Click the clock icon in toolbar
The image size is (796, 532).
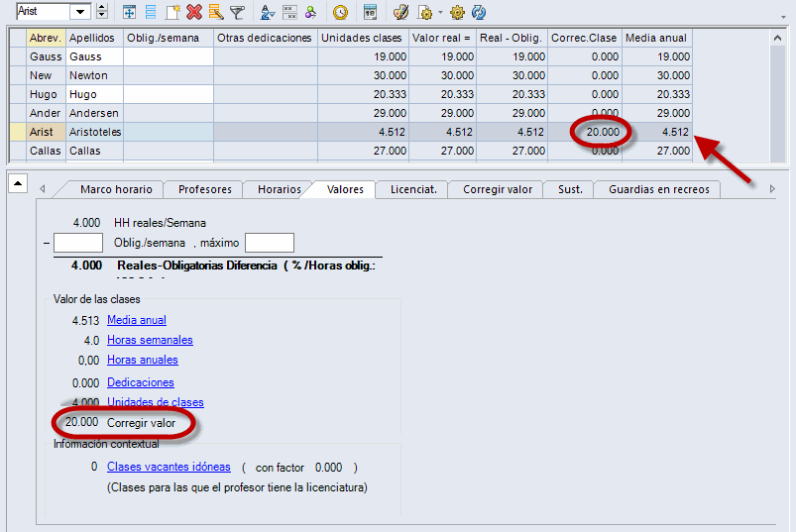(x=340, y=12)
